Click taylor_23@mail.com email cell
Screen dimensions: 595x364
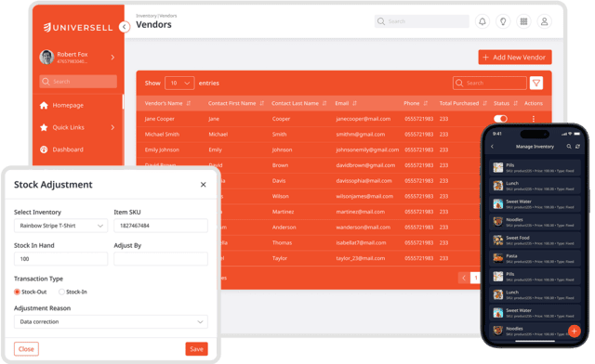[361, 258]
